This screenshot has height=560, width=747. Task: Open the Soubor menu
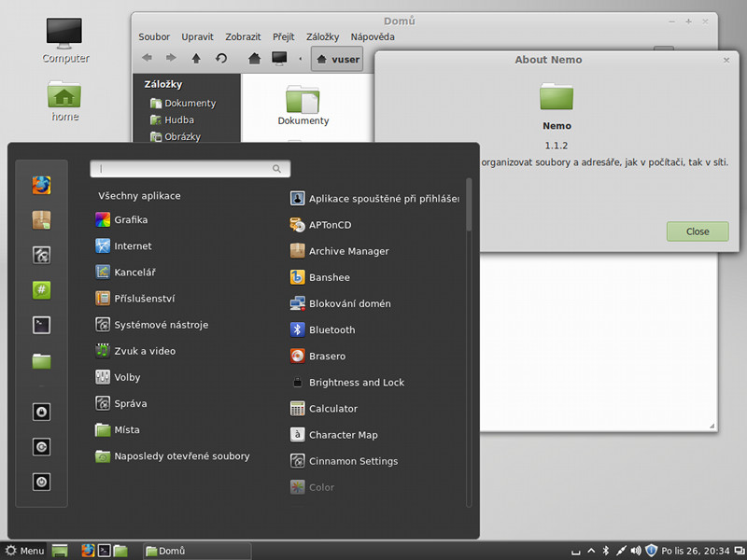pos(154,36)
